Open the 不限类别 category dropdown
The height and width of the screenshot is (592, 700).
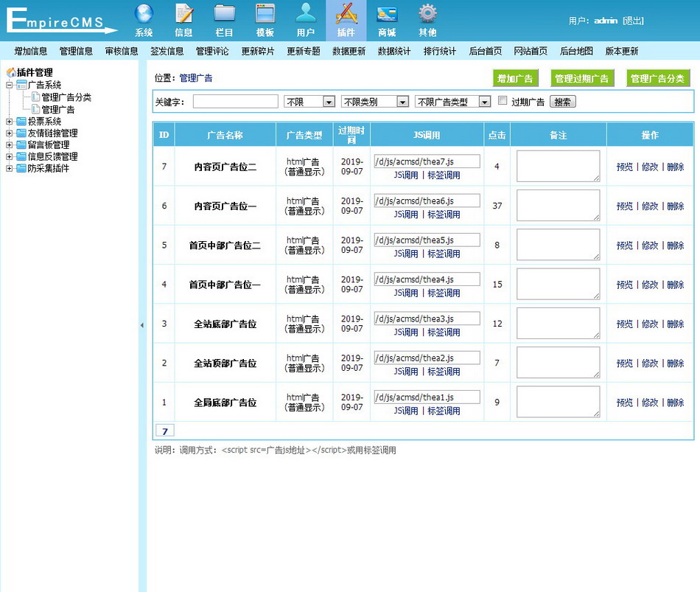375,102
